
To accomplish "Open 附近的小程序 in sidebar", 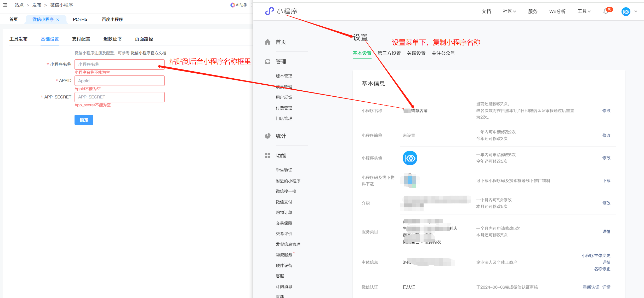I will tap(288, 181).
